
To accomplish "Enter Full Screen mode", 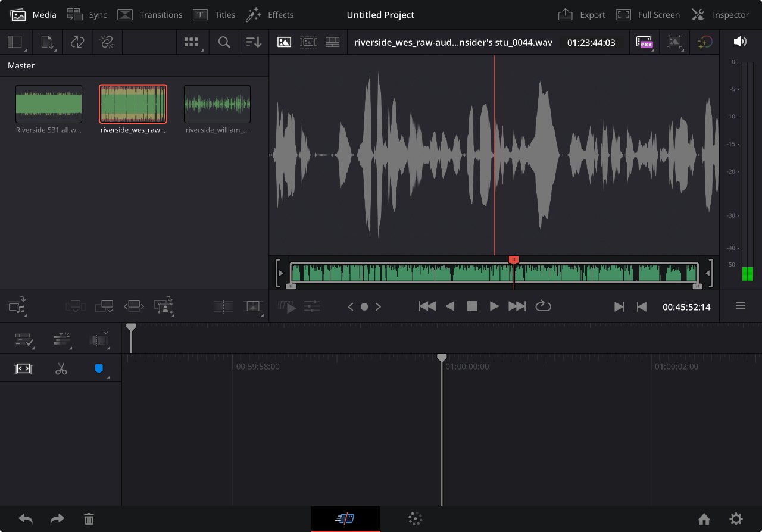I will (648, 14).
